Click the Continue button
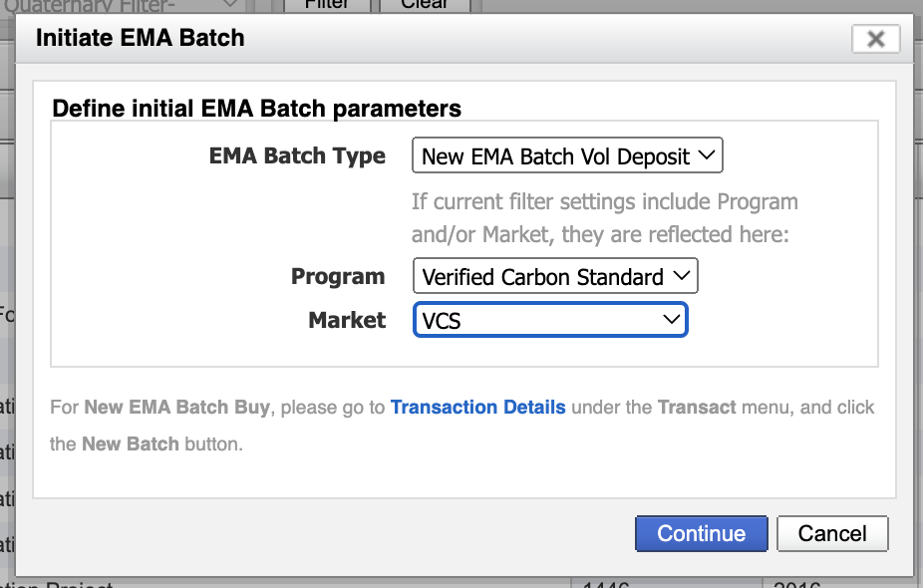 pyautogui.click(x=701, y=533)
